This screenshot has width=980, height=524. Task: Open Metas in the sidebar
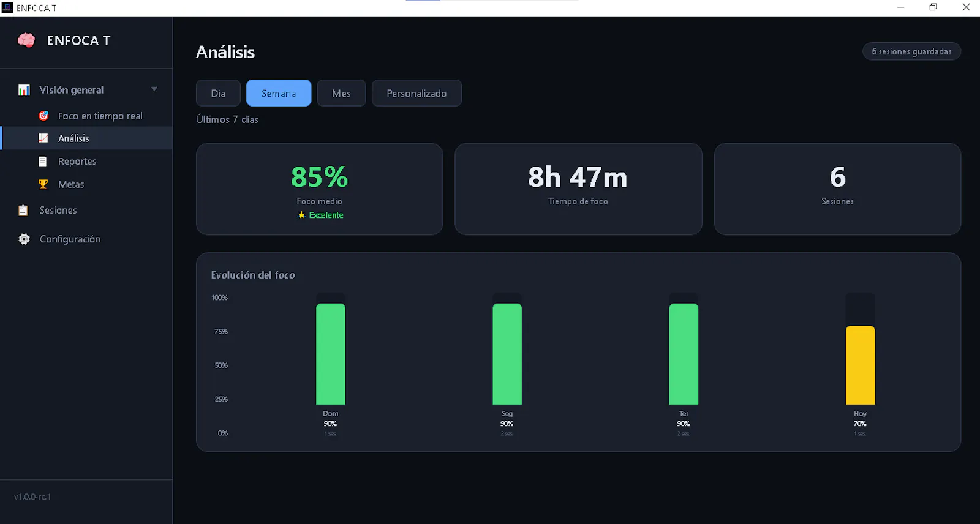pyautogui.click(x=87, y=184)
